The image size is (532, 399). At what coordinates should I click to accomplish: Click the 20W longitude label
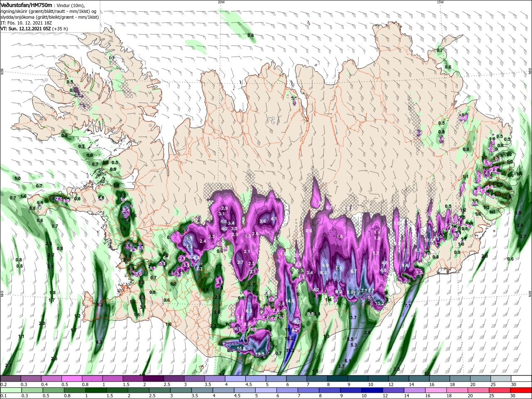(221, 2)
